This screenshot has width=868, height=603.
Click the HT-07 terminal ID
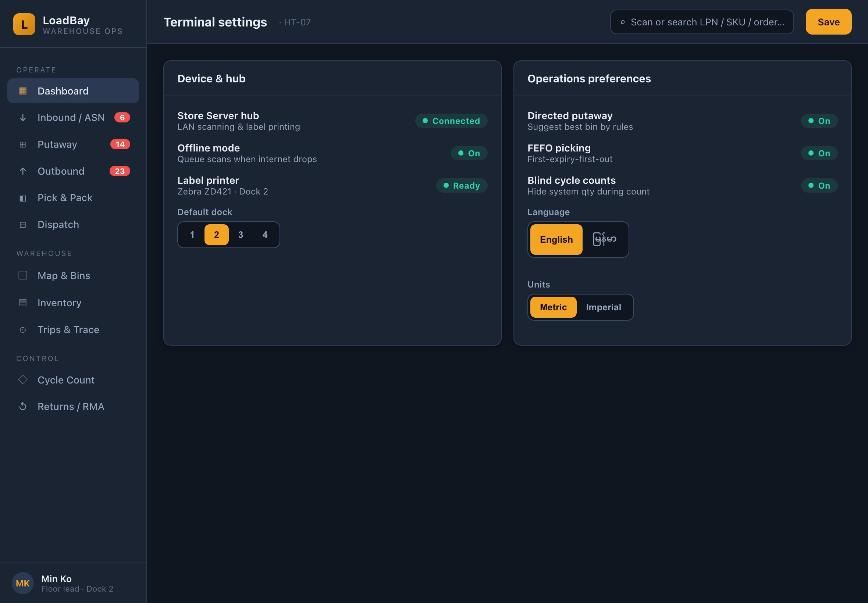[x=298, y=22]
